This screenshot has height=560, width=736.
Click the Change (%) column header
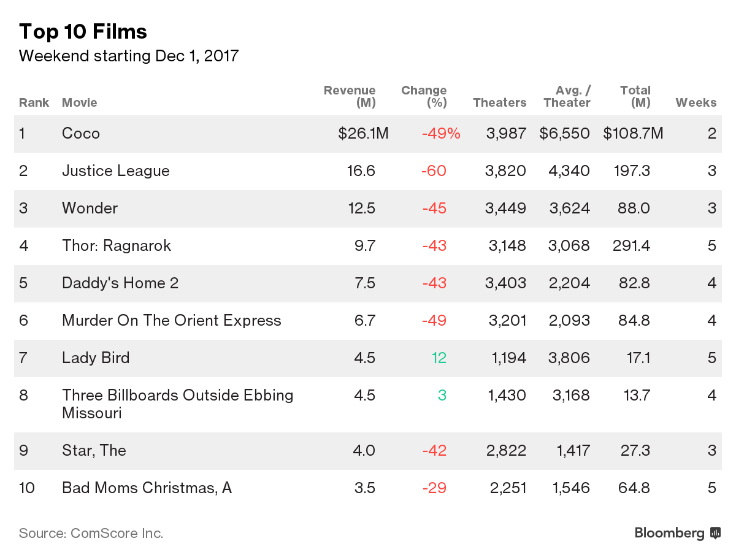tap(424, 96)
